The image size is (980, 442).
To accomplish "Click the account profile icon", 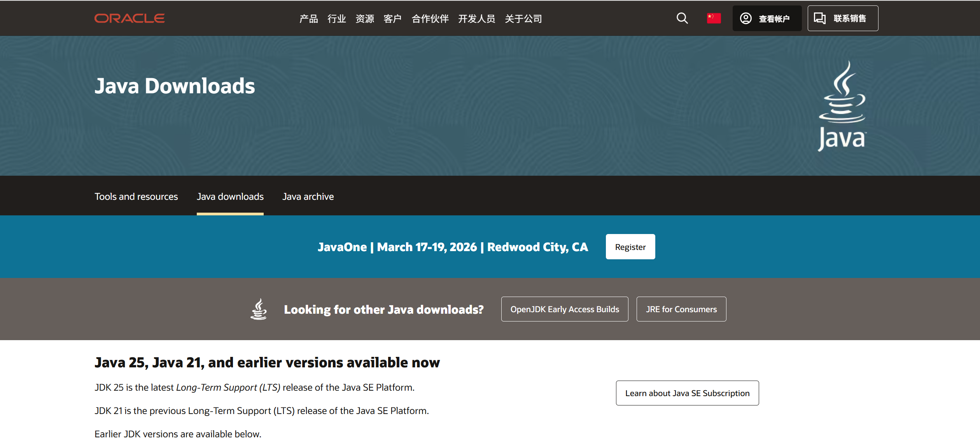I will point(745,18).
